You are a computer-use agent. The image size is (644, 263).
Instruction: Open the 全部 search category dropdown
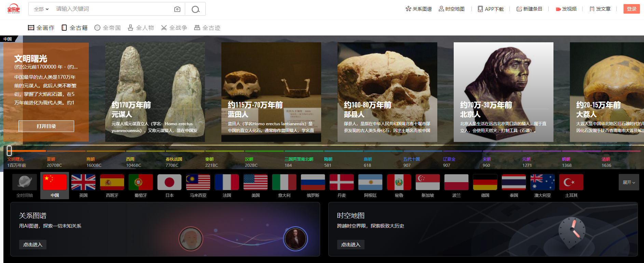tap(41, 9)
